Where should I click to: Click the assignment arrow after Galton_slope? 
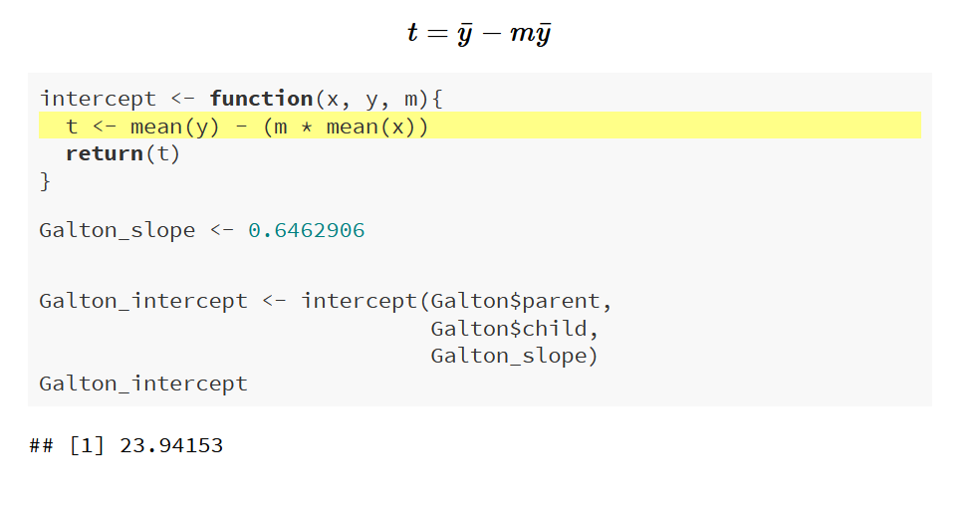(222, 230)
